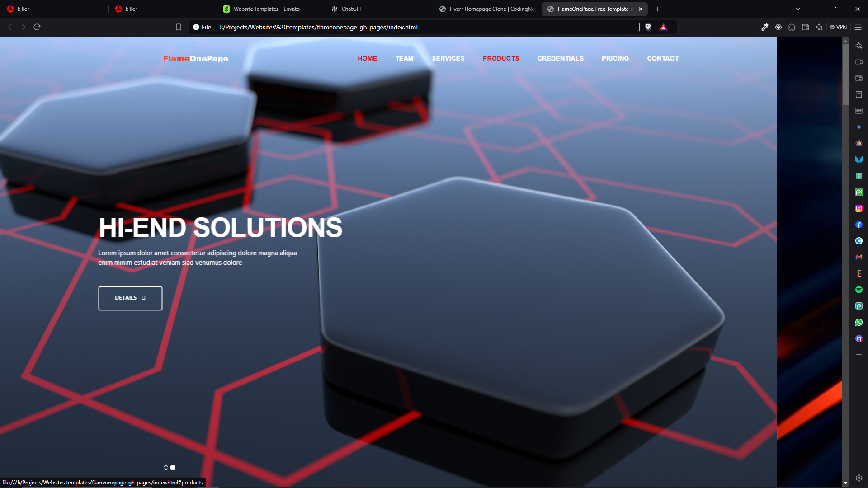868x488 pixels.
Task: Select the second slider pagination dot
Action: pyautogui.click(x=173, y=468)
